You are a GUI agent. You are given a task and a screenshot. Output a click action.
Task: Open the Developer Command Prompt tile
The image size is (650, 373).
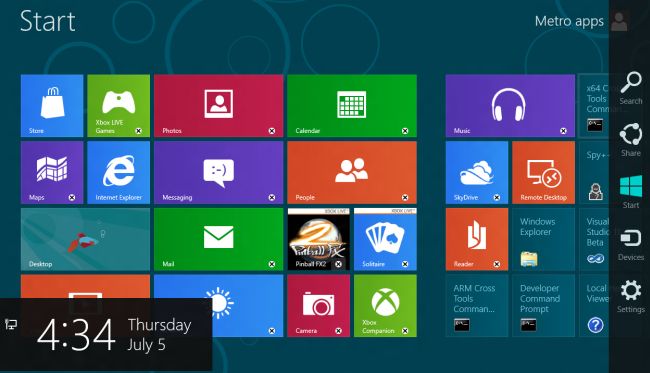click(x=543, y=306)
